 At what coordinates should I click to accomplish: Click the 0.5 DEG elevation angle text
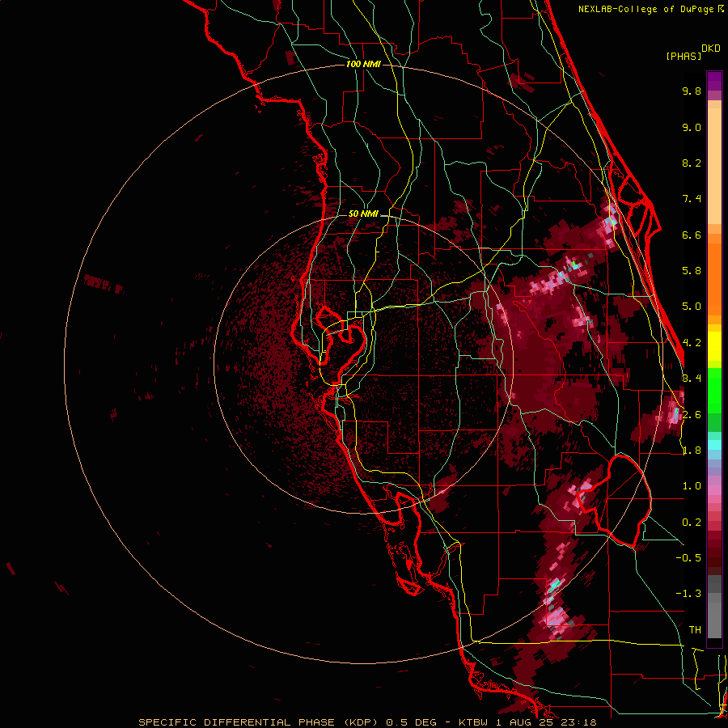point(412,722)
